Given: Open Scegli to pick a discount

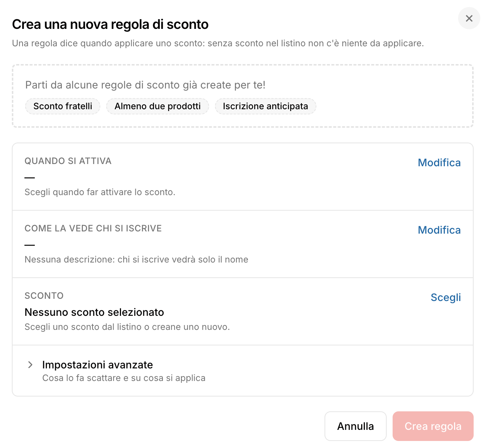Looking at the screenshot, I should coord(446,297).
